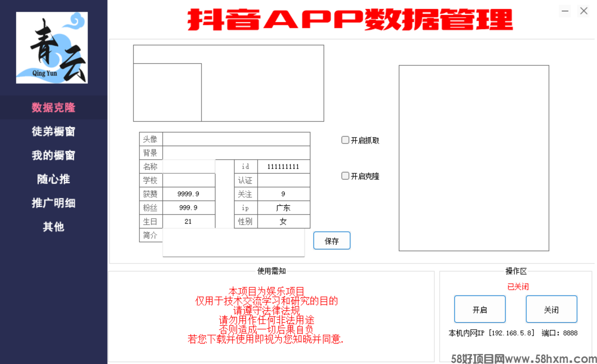Click the 本项目为娱乐项目 notice line

pos(266,292)
